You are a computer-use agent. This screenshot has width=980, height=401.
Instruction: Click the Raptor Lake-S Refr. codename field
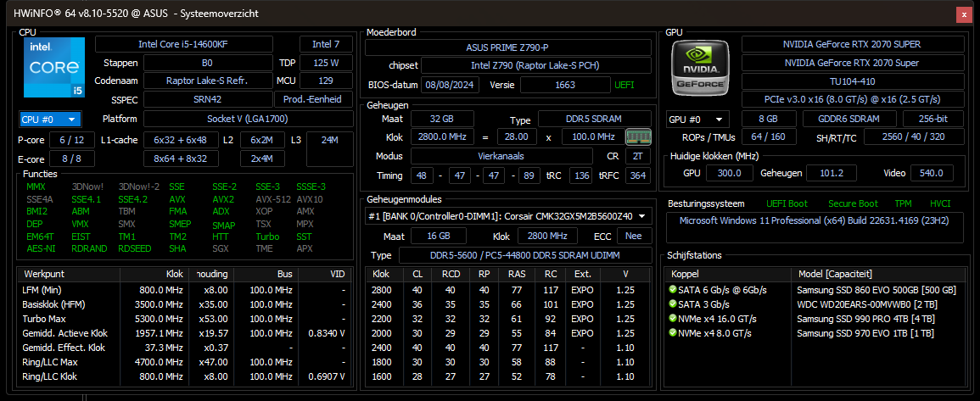[x=207, y=81]
